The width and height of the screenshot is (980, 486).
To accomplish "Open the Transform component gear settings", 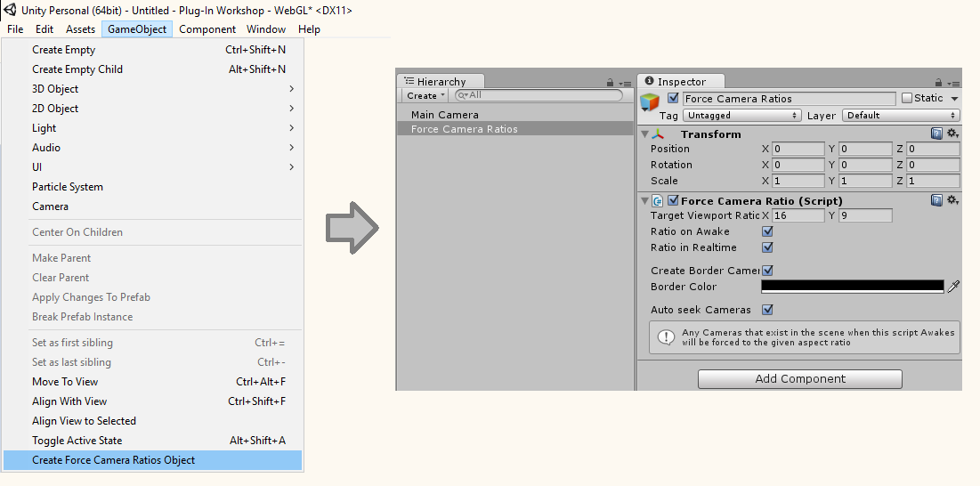I will (952, 134).
